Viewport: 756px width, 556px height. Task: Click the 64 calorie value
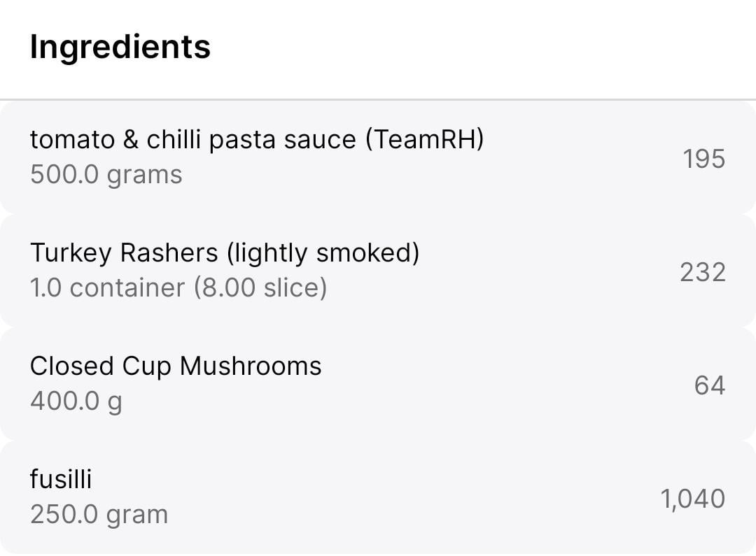click(x=710, y=385)
